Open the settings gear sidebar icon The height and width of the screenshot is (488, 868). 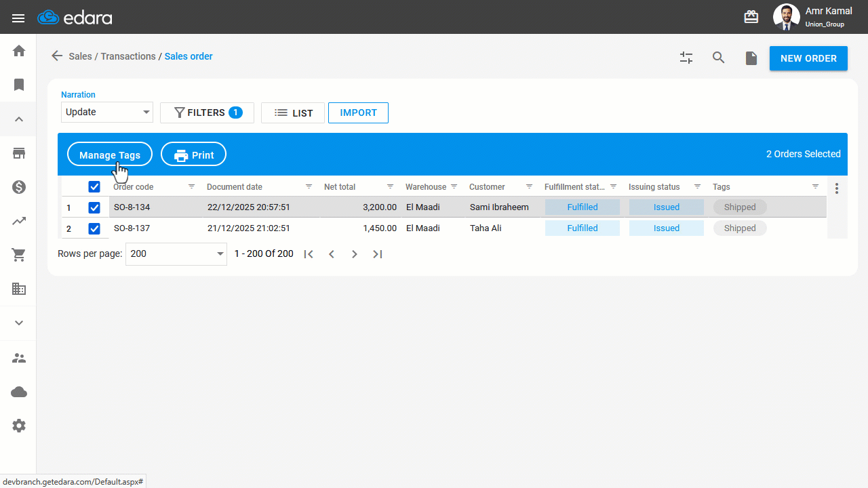tap(19, 426)
